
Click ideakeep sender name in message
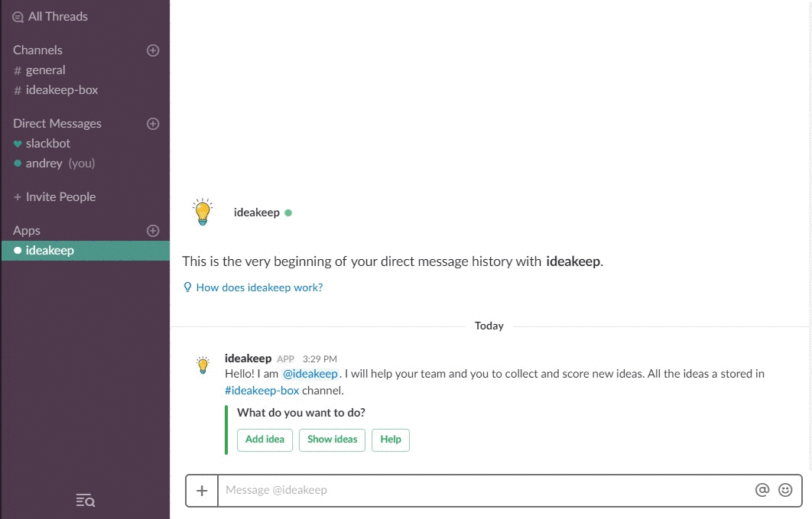[x=248, y=358]
